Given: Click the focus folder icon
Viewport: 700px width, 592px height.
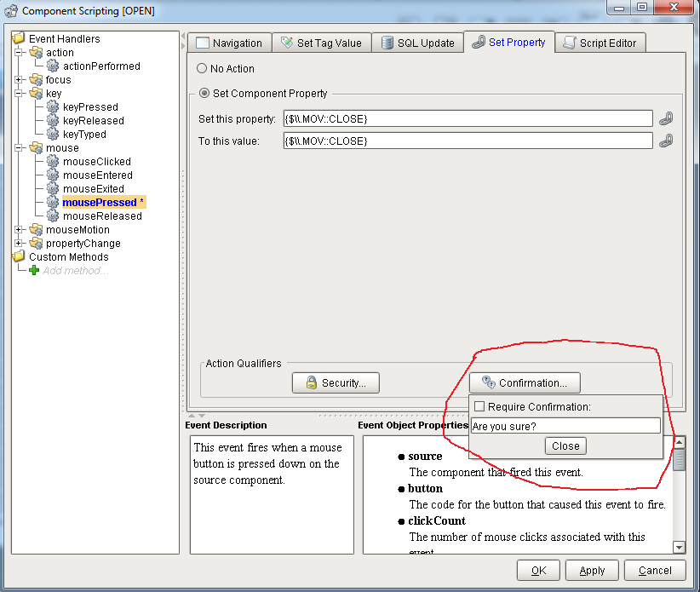Looking at the screenshot, I should 36,79.
